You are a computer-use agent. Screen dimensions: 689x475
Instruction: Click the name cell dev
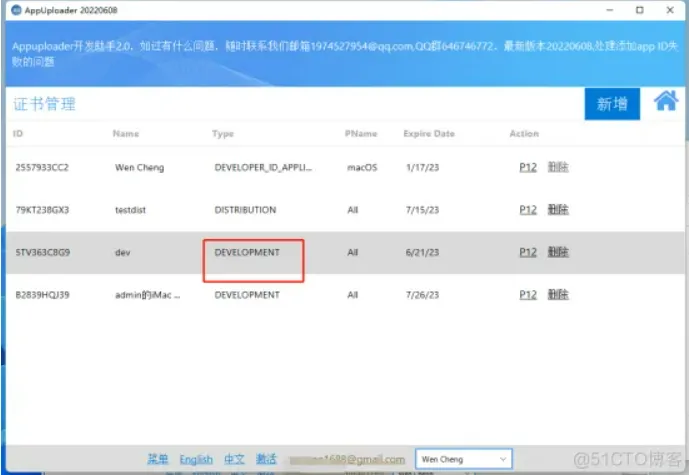point(123,253)
